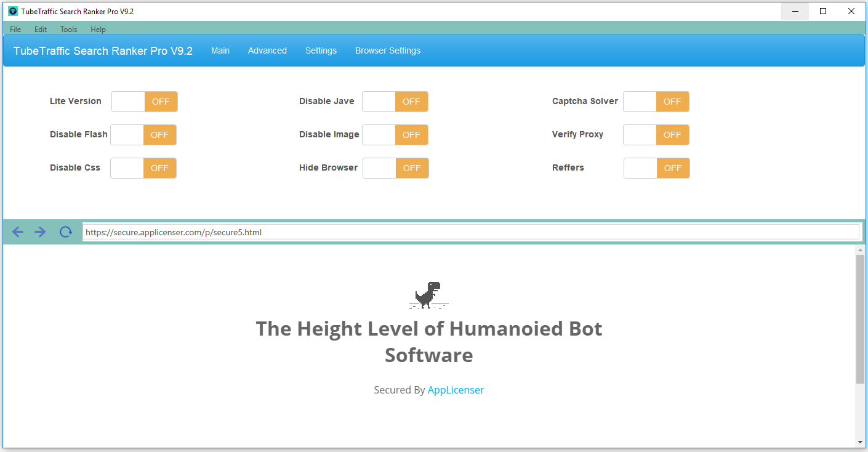Follow the AppLicenser link
The image size is (868, 452).
point(456,390)
